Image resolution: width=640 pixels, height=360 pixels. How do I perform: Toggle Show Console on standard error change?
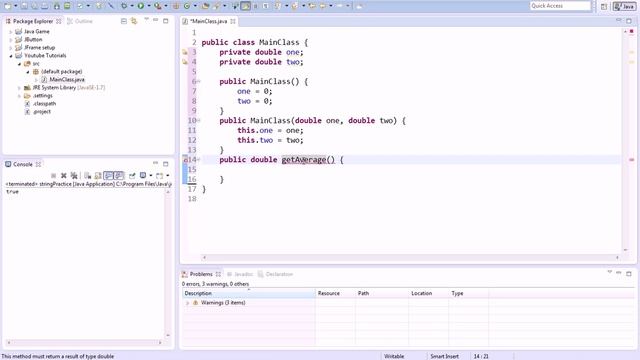(119, 176)
